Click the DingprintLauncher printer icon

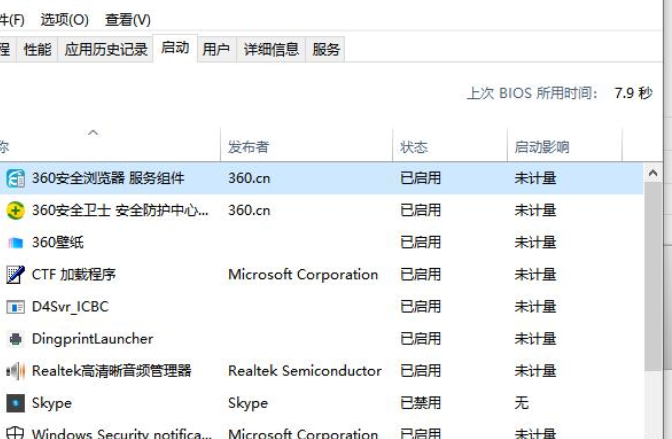(15, 339)
